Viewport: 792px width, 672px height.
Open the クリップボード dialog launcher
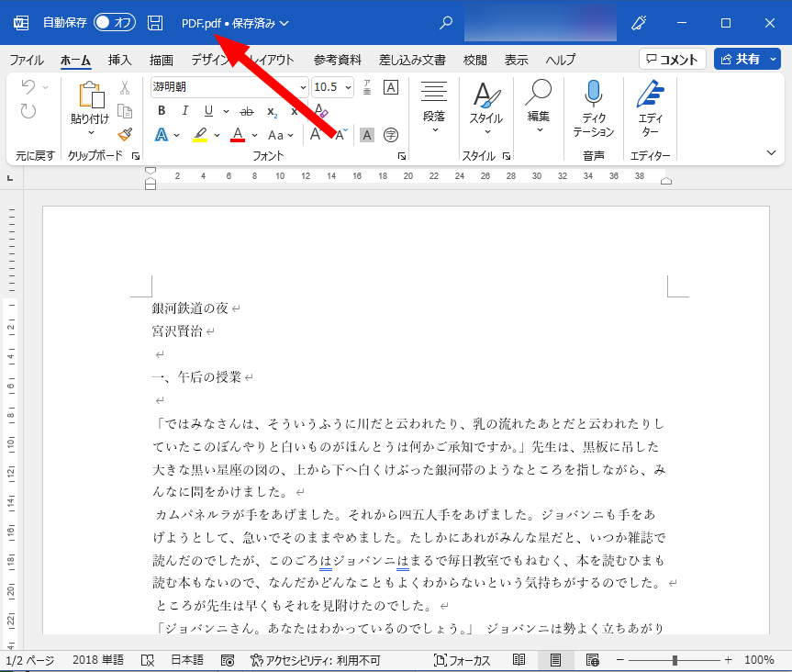pyautogui.click(x=136, y=156)
